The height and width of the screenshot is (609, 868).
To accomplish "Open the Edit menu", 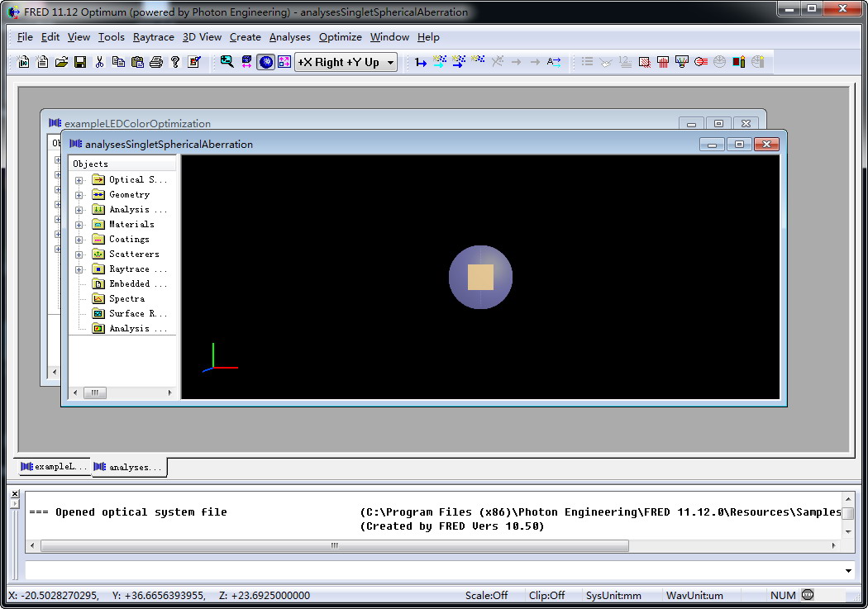I will click(50, 37).
